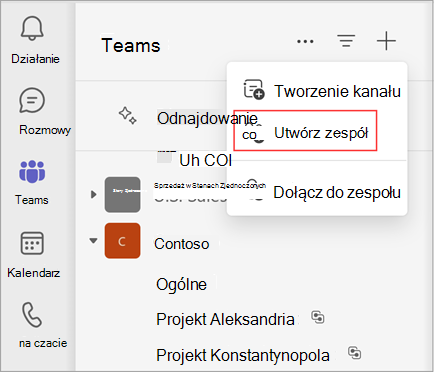Image resolution: width=435 pixels, height=373 pixels.
Task: Open the Działanie activity bell icon
Action: (32, 29)
